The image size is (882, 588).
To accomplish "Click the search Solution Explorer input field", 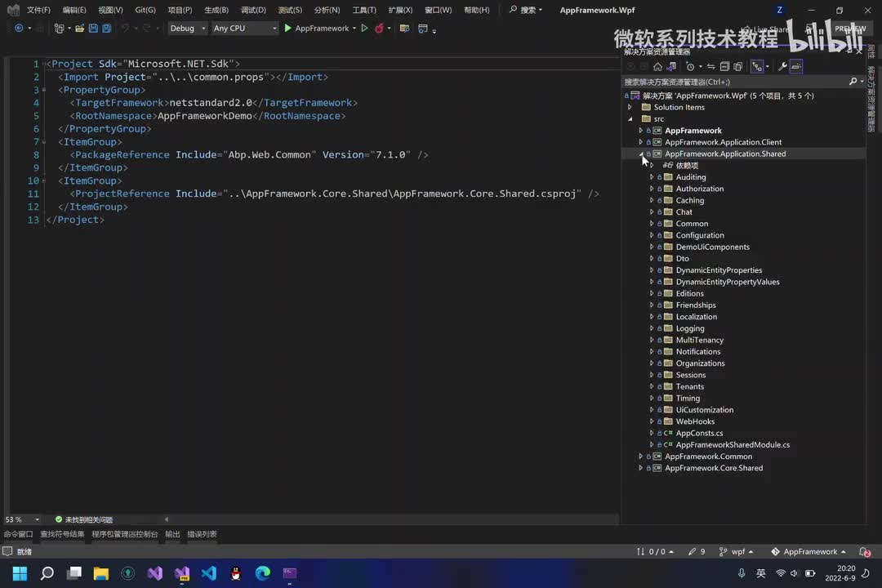I will [x=735, y=82].
